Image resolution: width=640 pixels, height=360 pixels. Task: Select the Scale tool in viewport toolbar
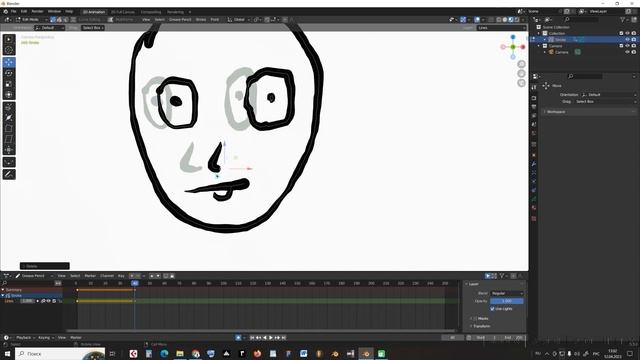tap(9, 84)
